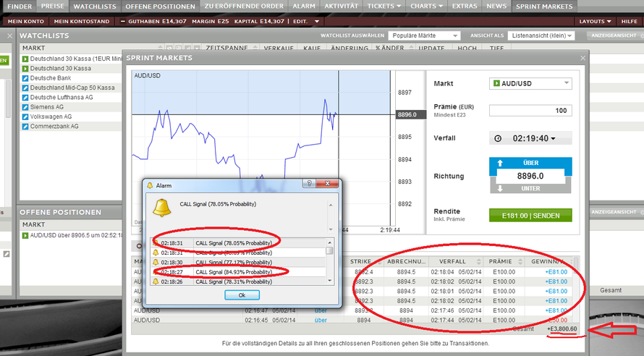Select alarm entry at 02:18:30
Screen dimensions: 644x356
[x=239, y=263]
